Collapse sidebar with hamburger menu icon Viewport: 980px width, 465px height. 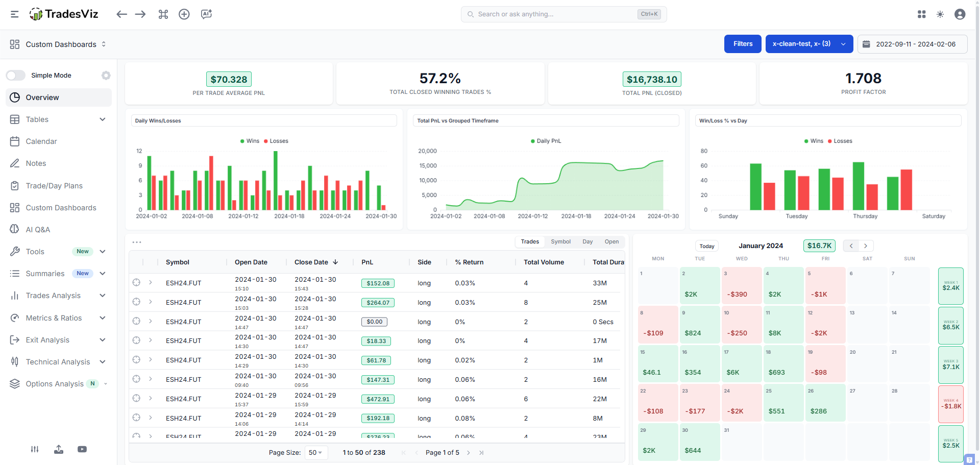(15, 14)
